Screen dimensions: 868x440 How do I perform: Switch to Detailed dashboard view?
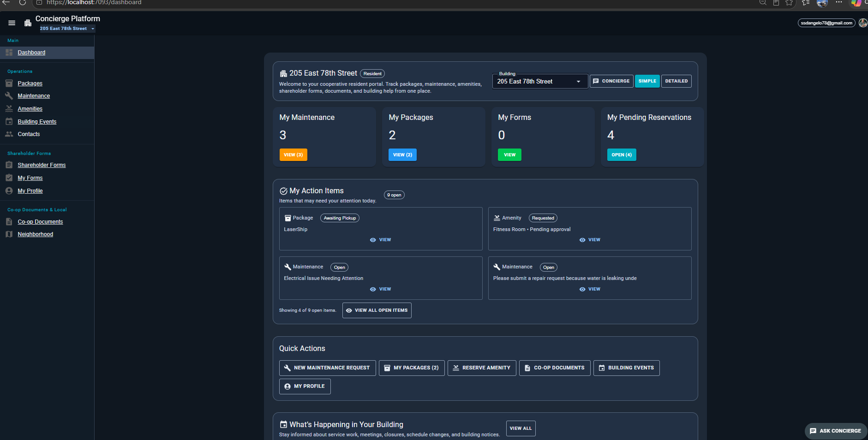[x=676, y=81]
